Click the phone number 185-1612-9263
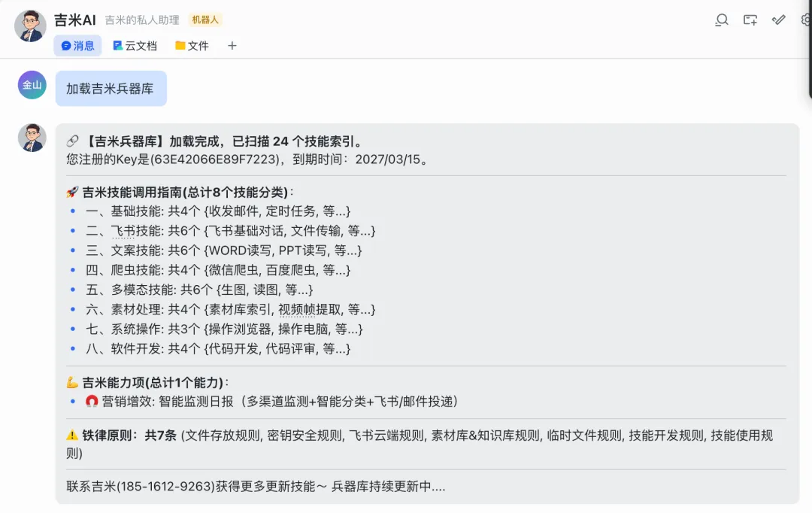Viewport: 812px width, 513px height. tap(166, 487)
